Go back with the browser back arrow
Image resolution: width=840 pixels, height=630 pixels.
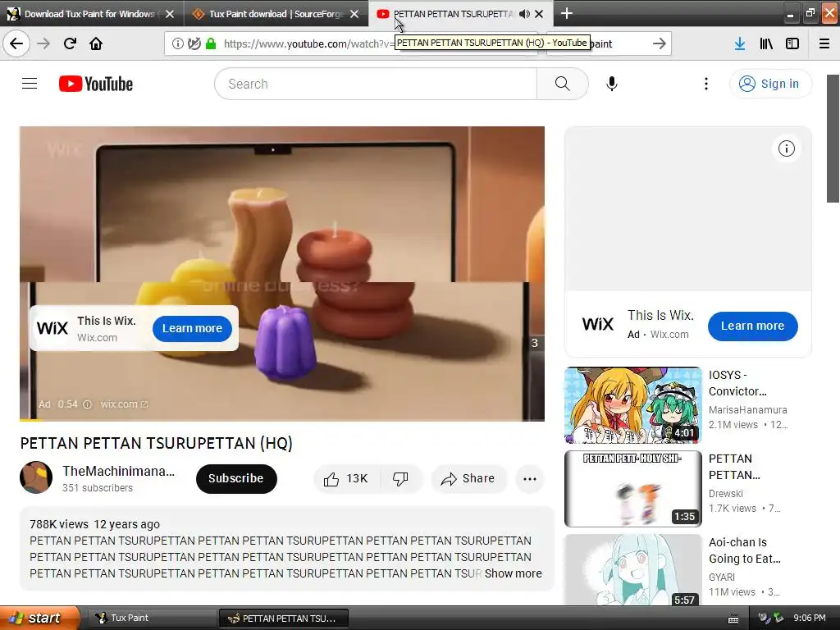16,43
